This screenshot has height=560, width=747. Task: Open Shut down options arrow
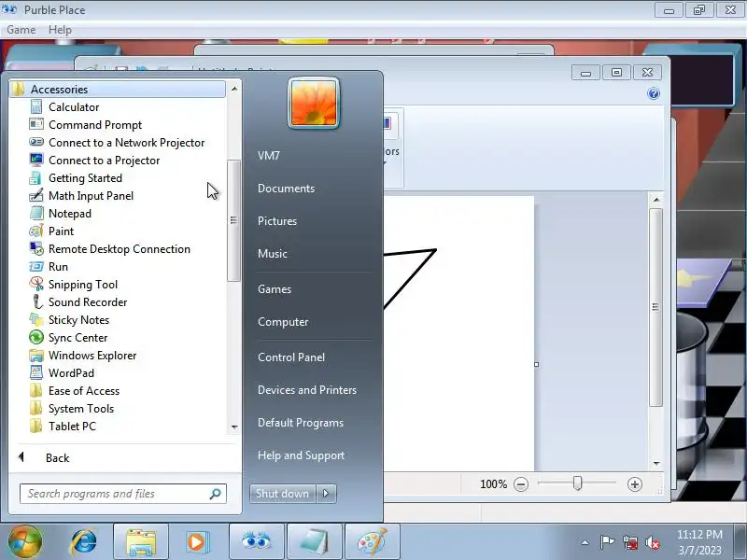(x=326, y=494)
